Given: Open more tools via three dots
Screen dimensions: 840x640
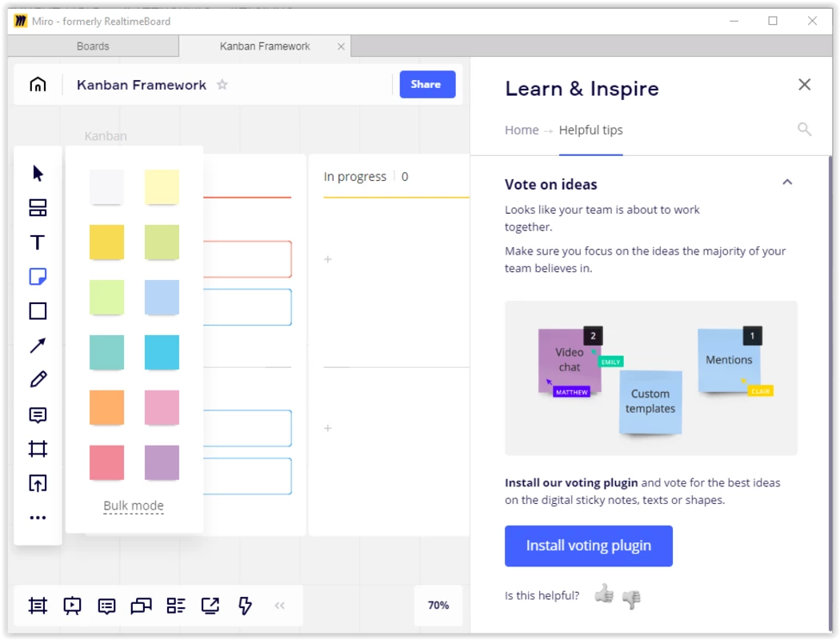Looking at the screenshot, I should point(38,518).
